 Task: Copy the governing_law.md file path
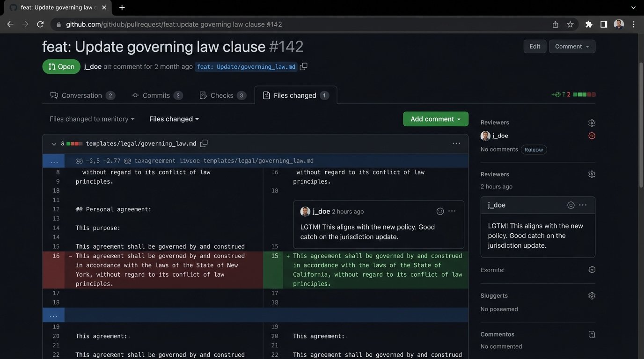point(204,144)
